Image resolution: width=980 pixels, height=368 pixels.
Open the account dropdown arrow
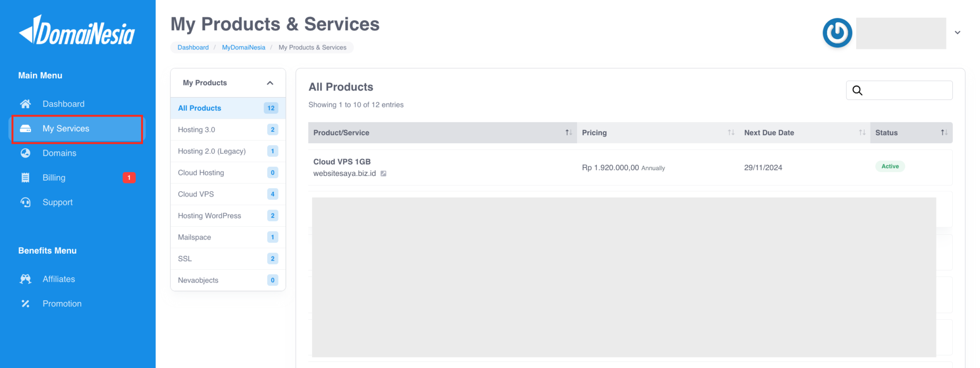click(x=958, y=33)
